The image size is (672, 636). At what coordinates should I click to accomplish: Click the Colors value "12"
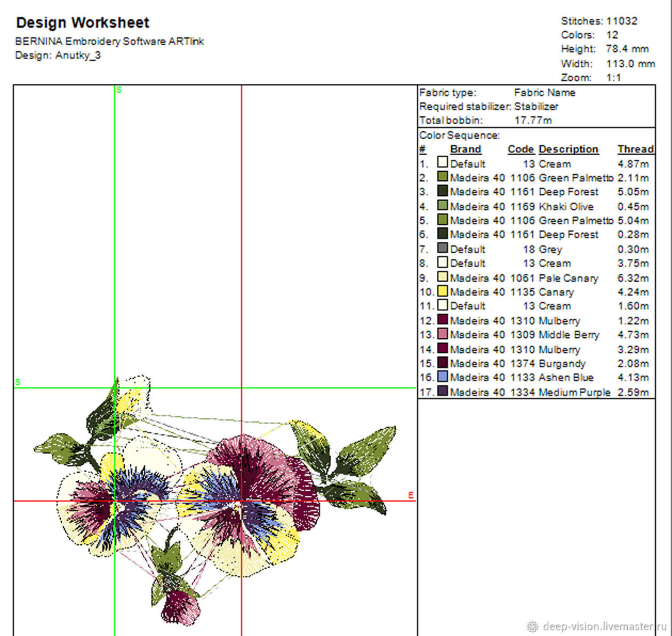612,35
